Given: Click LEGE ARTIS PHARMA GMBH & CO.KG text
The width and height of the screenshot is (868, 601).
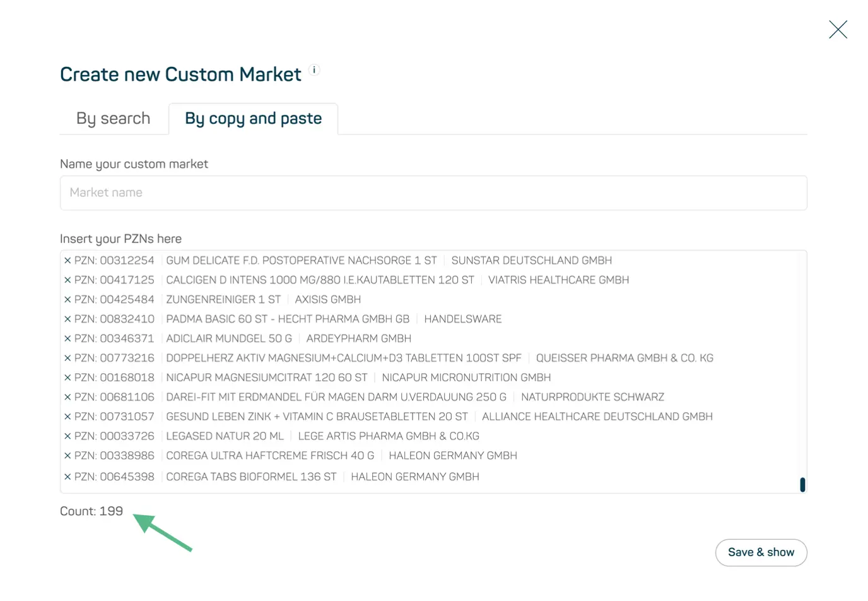Looking at the screenshot, I should tap(389, 436).
